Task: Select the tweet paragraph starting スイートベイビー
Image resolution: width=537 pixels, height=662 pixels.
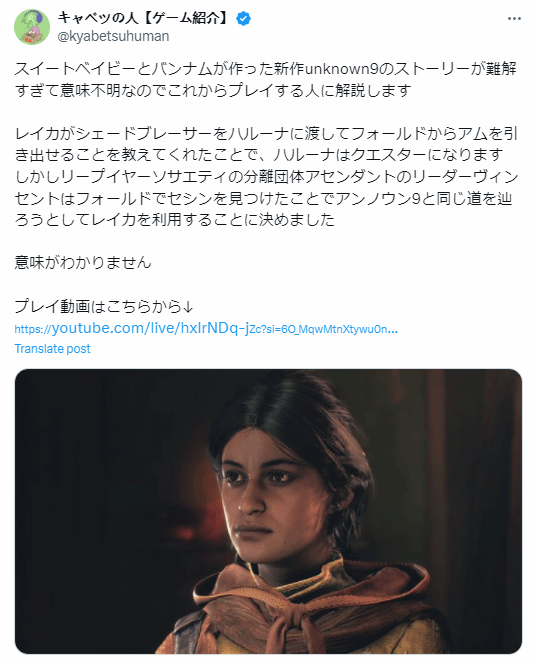Action: point(266,79)
